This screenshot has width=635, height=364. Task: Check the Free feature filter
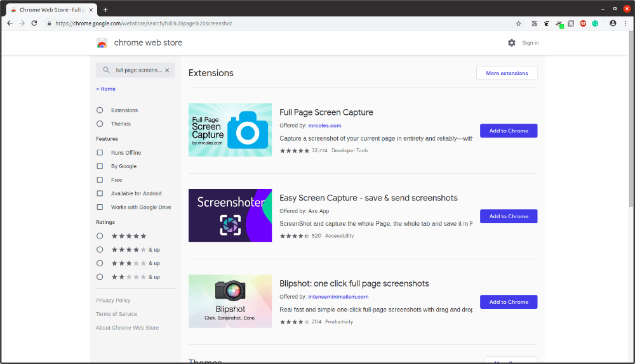pos(100,180)
